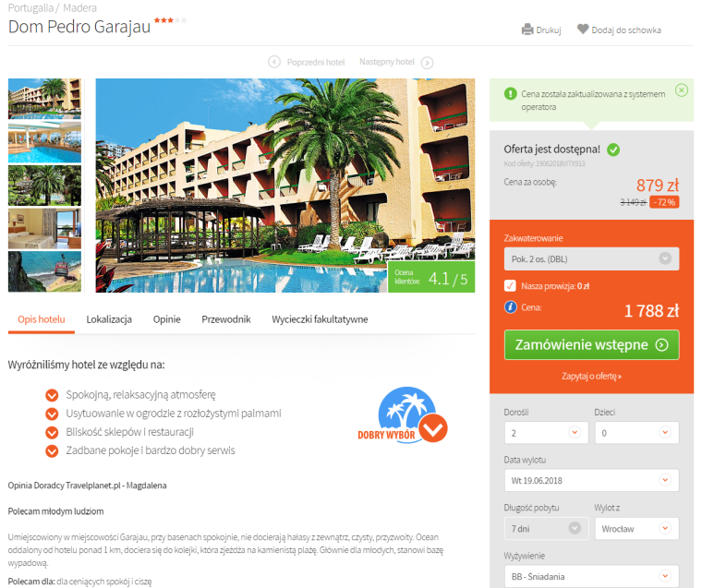Click the heart icon to save hotel
Screen dimensions: 702x588
tap(583, 30)
